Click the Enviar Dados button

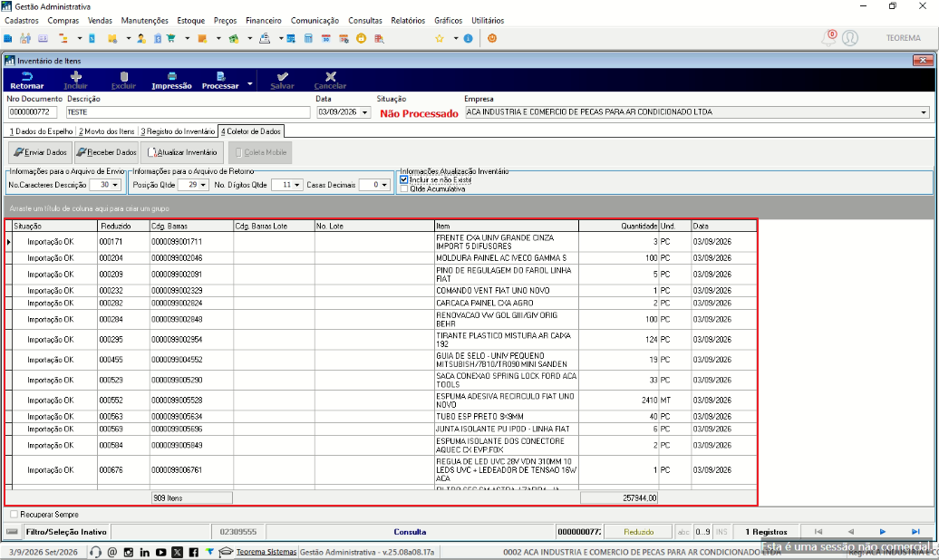[40, 153]
